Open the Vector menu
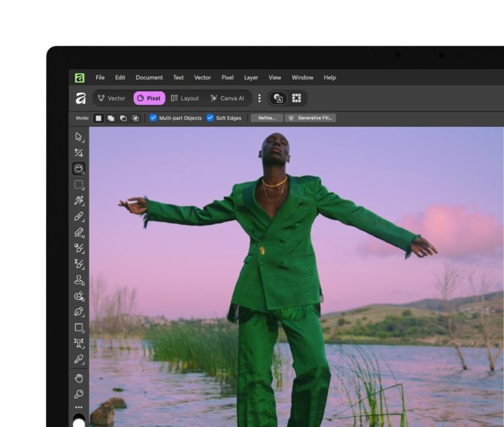This screenshot has height=427, width=504. click(x=203, y=78)
